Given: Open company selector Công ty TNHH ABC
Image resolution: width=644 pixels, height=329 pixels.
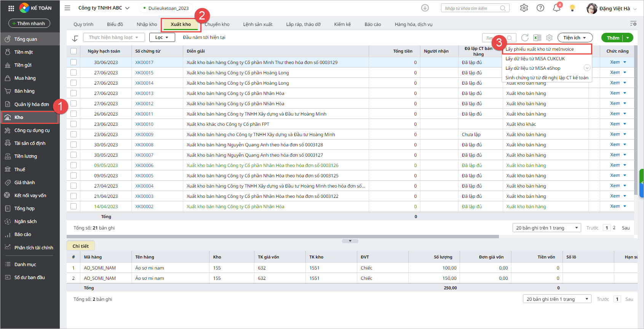Looking at the screenshot, I should pyautogui.click(x=104, y=8).
